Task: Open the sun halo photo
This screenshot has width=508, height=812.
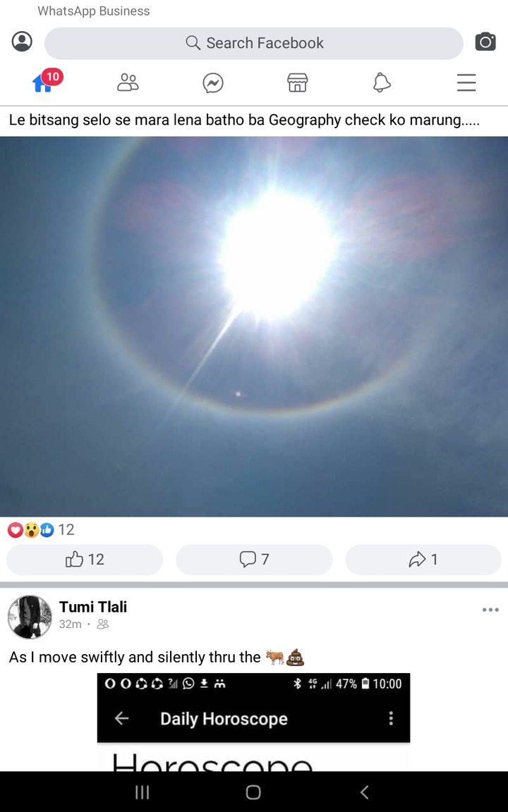Action: point(254,326)
